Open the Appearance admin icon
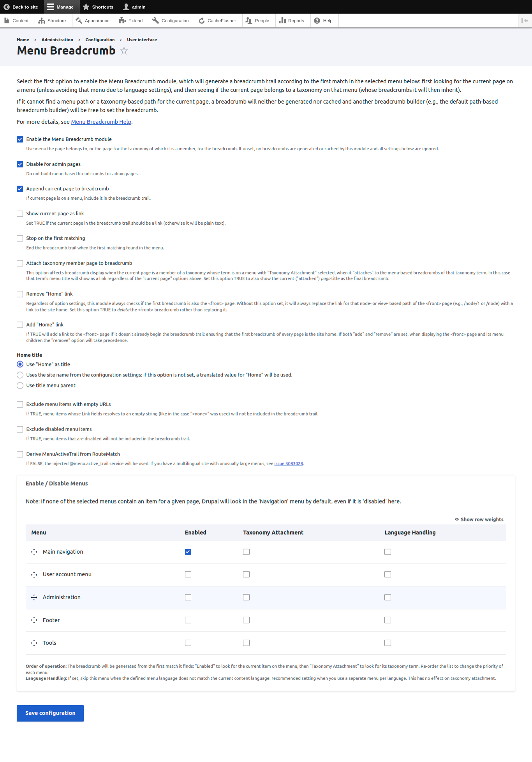 click(x=79, y=20)
